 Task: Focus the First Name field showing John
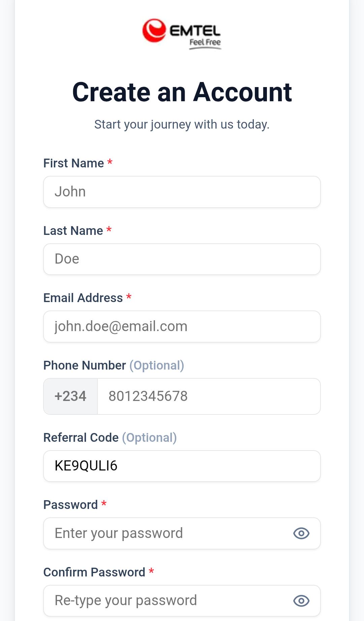pyautogui.click(x=182, y=191)
